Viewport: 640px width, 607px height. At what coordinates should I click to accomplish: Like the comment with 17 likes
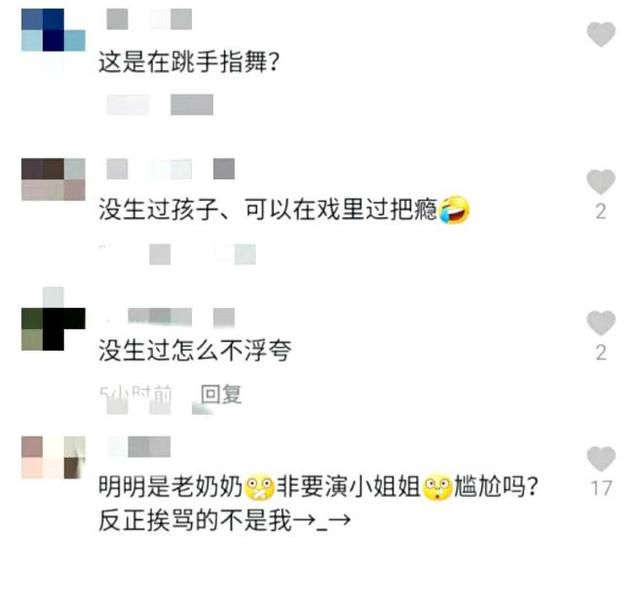[x=601, y=459]
